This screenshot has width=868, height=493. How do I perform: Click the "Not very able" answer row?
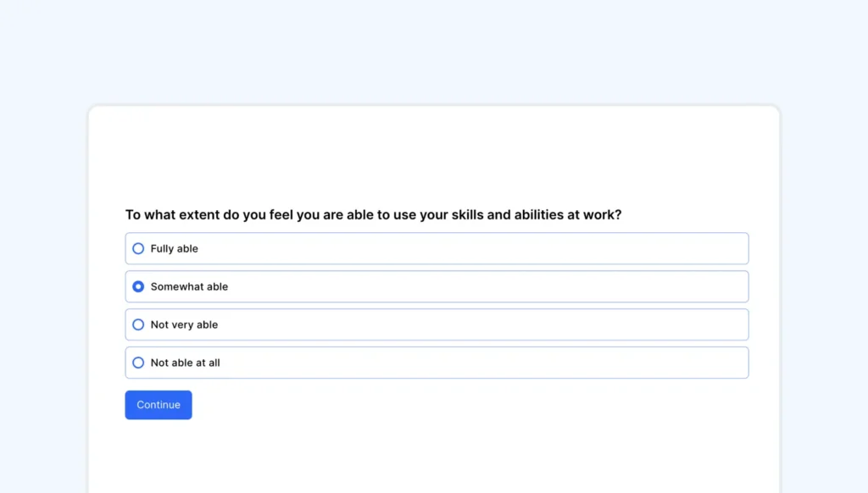437,324
